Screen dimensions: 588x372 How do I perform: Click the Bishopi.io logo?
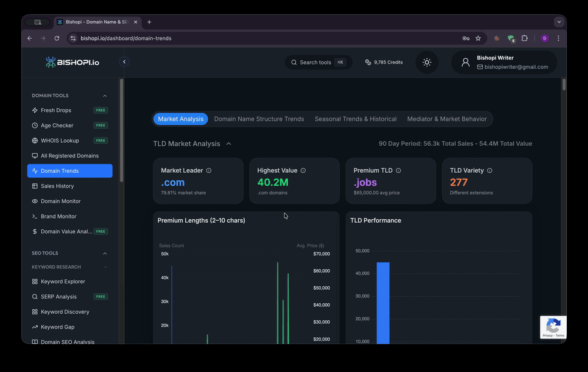73,62
